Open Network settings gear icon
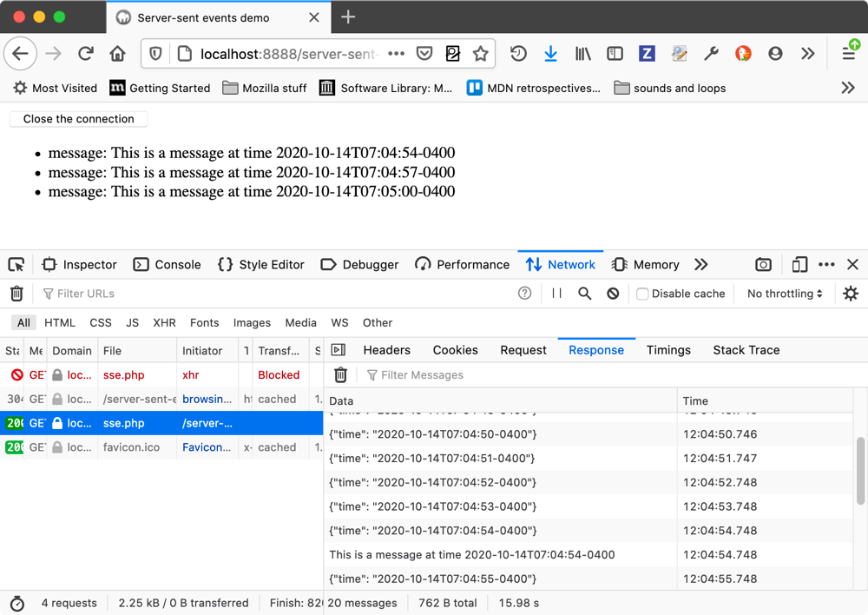Screen dimensions: 868x615 (x=851, y=294)
